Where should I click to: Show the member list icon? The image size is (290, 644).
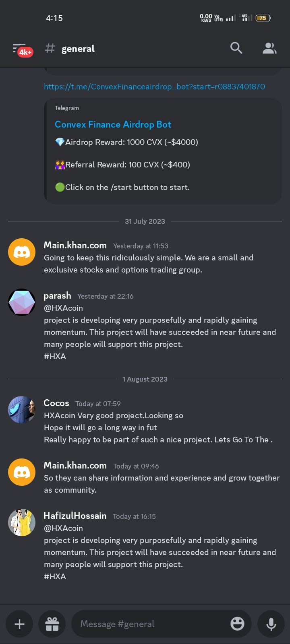pos(269,48)
